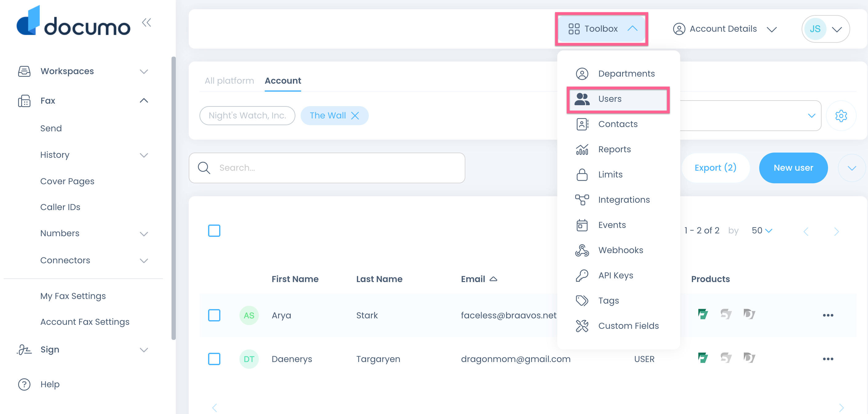
Task: Tick Daenerys Targaryen row checkbox
Action: (214, 359)
